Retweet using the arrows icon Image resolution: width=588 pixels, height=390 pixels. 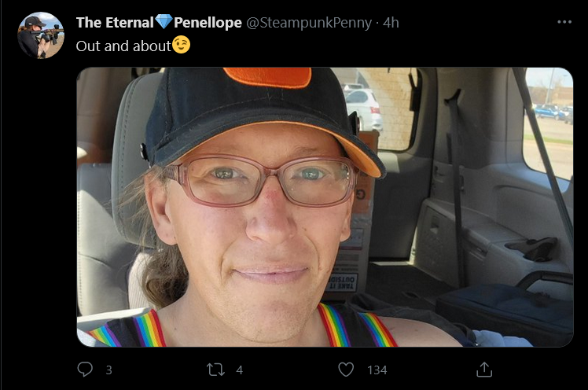pyautogui.click(x=215, y=370)
